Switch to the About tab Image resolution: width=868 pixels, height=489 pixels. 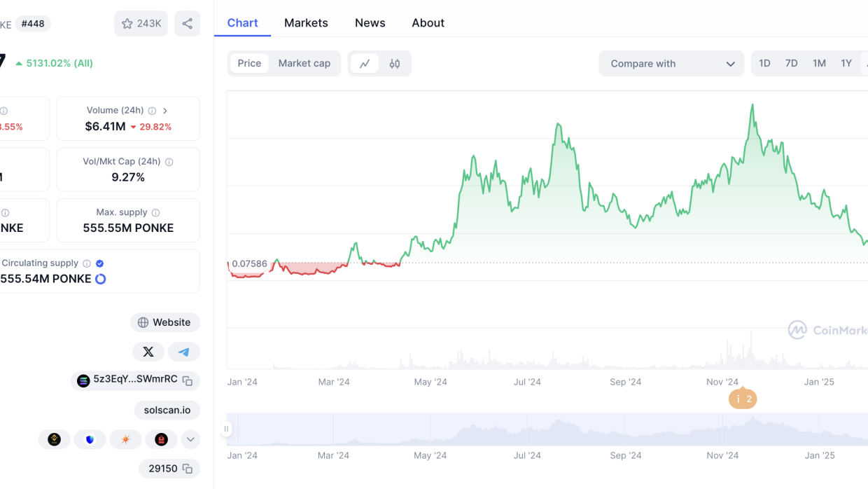point(428,23)
